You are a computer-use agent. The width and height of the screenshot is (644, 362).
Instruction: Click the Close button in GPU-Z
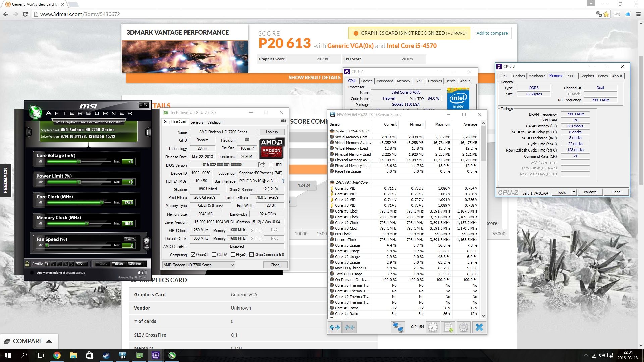tap(275, 265)
